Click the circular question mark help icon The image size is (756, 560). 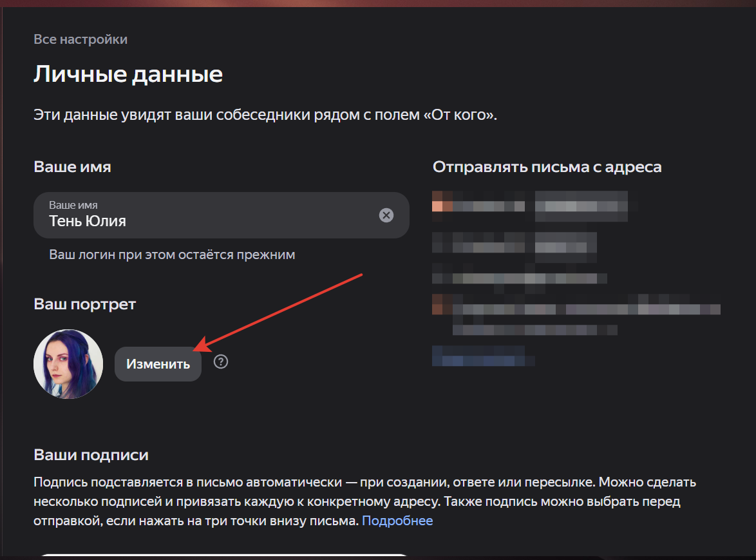pyautogui.click(x=220, y=362)
